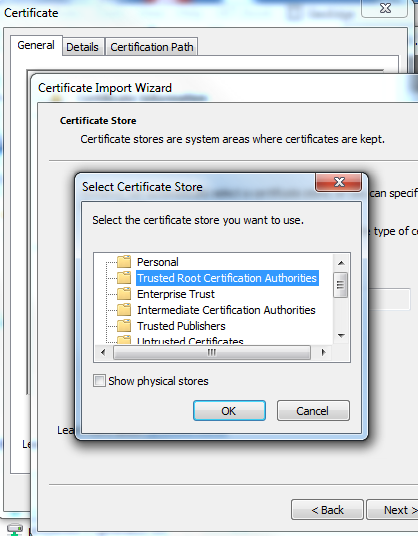Close the Select Certificate Store dialog

(338, 182)
